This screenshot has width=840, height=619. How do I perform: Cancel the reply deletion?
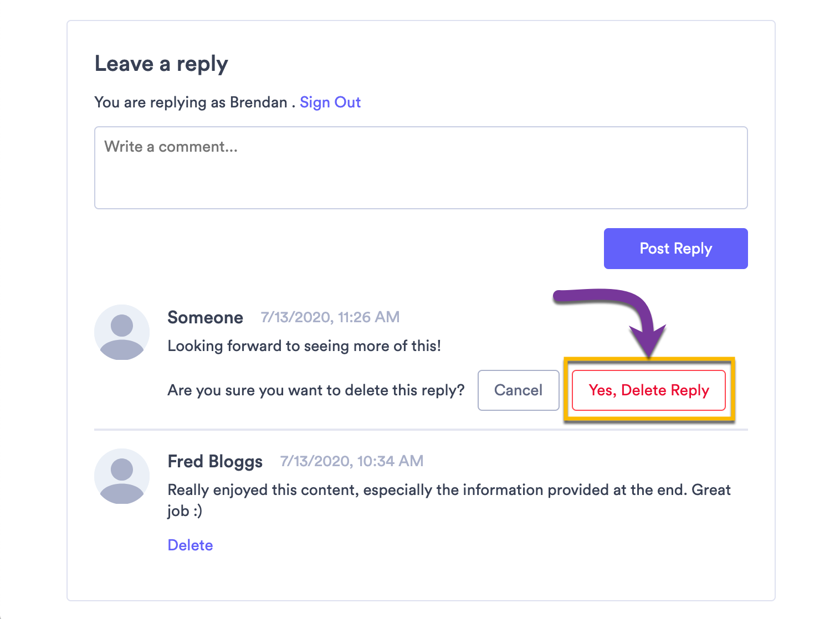click(519, 390)
